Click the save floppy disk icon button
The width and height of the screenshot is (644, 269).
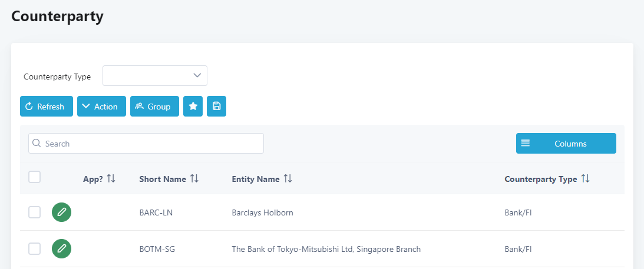coord(216,107)
